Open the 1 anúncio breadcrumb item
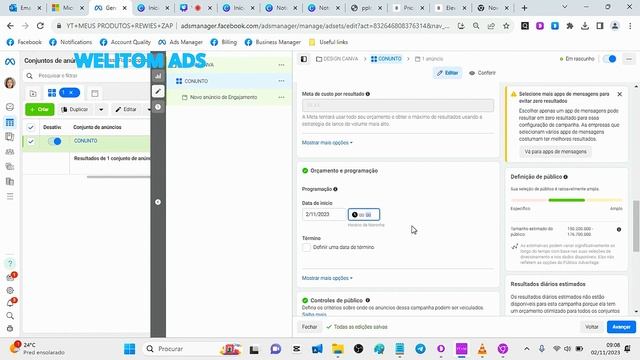The height and width of the screenshot is (360, 640). point(429,59)
